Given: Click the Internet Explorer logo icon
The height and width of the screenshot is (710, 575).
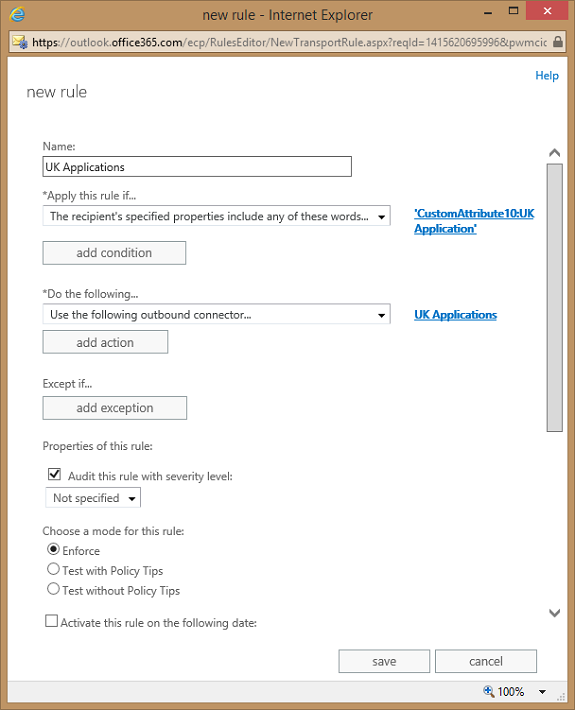Looking at the screenshot, I should 17,14.
